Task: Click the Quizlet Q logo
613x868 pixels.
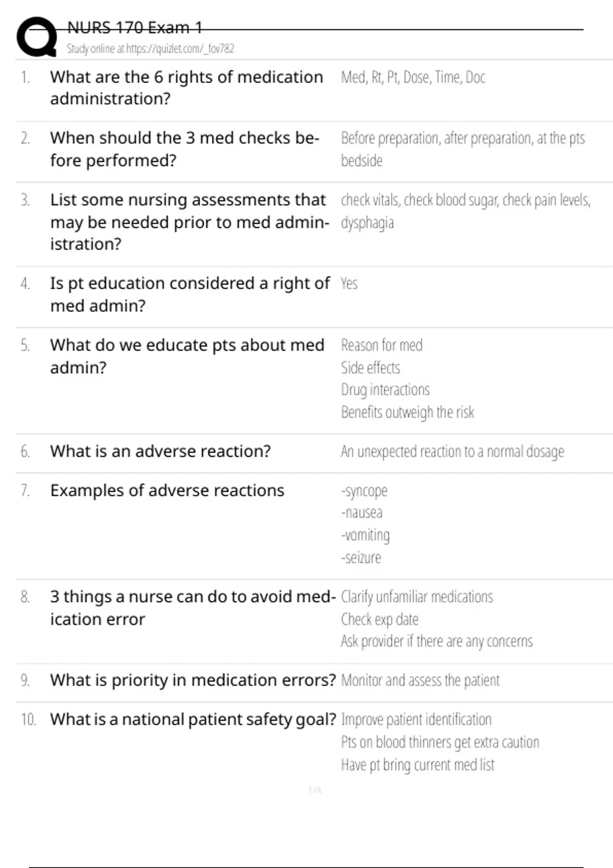Action: coord(36,37)
